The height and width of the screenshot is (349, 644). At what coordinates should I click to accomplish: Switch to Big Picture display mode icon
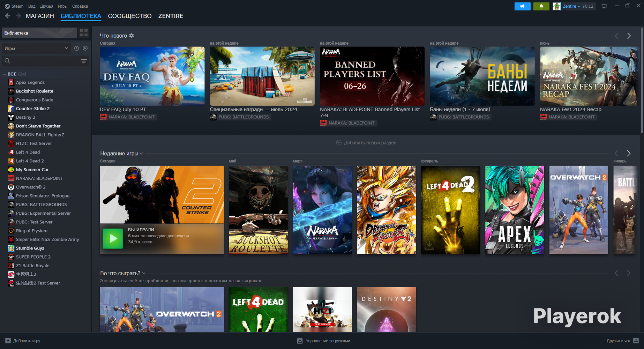click(604, 6)
